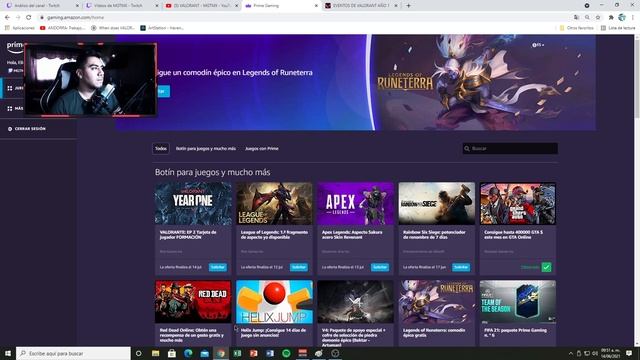The width and height of the screenshot is (640, 360).
Task: Open the VALORANT Year One thumbnail
Action: coord(193,203)
